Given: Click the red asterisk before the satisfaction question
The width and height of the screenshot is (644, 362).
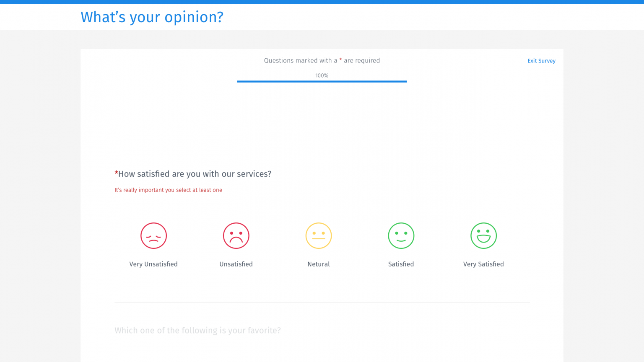Looking at the screenshot, I should tap(116, 173).
